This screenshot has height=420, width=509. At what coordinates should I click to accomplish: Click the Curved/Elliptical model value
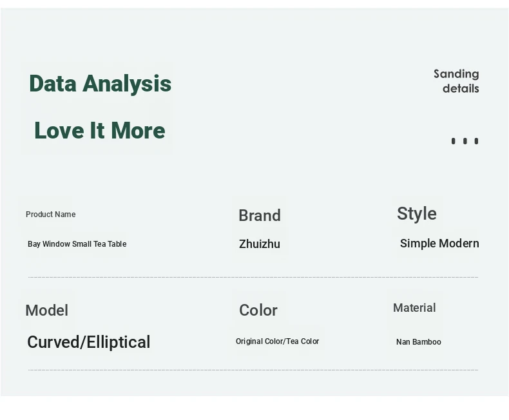click(x=89, y=342)
